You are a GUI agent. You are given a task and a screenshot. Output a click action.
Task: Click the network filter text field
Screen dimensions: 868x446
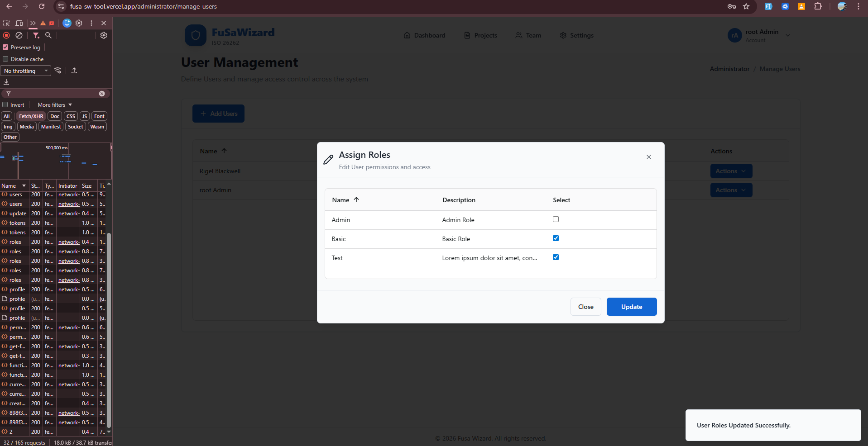[54, 94]
